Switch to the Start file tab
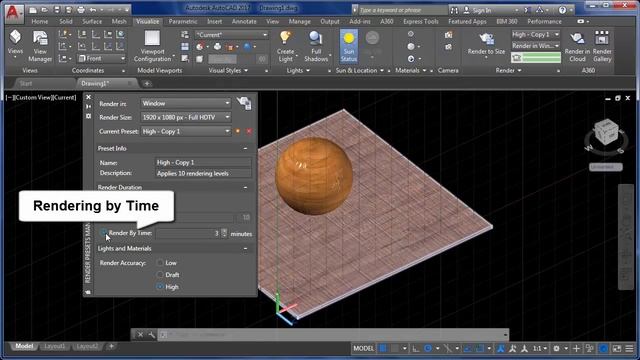Screen dimensions: 640x360 [26, 84]
